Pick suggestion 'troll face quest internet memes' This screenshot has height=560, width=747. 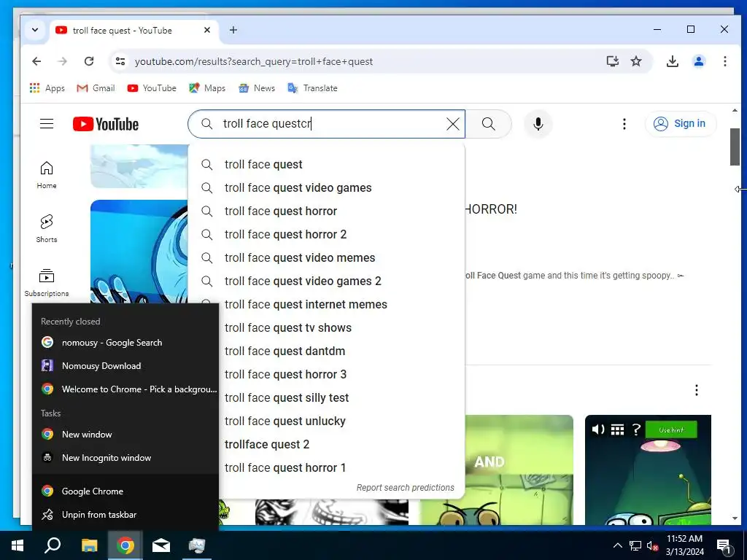tap(326, 304)
